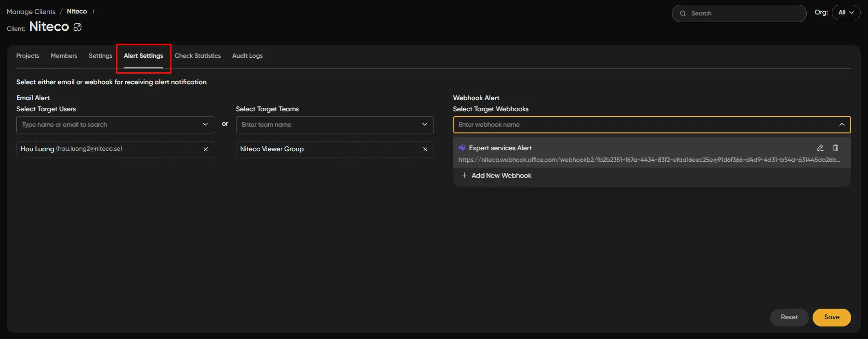
Task: Remove Hau Luong from target users
Action: [206, 149]
